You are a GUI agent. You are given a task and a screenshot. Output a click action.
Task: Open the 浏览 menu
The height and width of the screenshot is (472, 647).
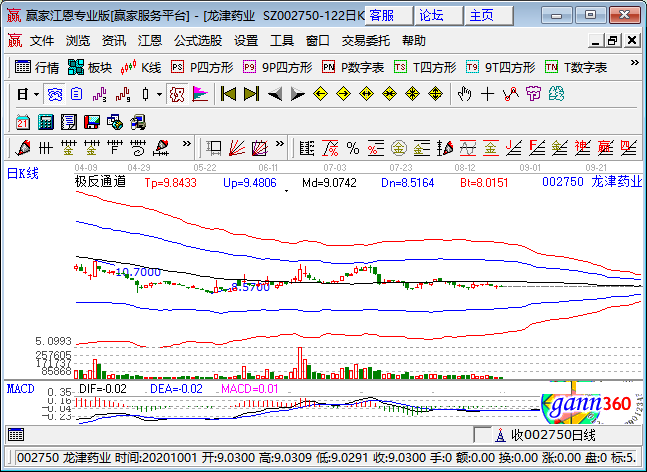tap(78, 41)
